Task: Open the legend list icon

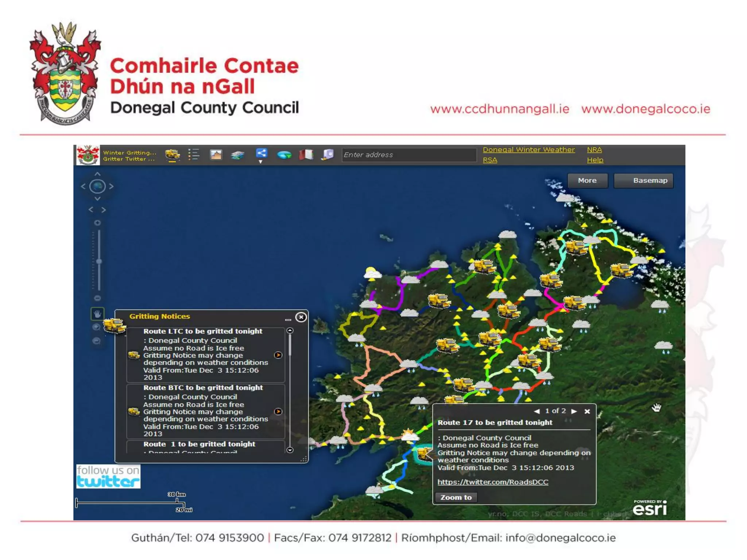Action: 194,155
